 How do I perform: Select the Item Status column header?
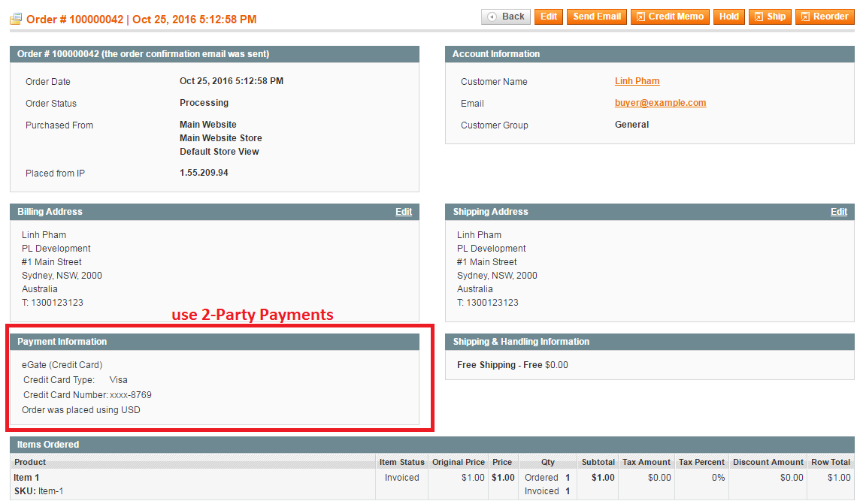coord(401,462)
